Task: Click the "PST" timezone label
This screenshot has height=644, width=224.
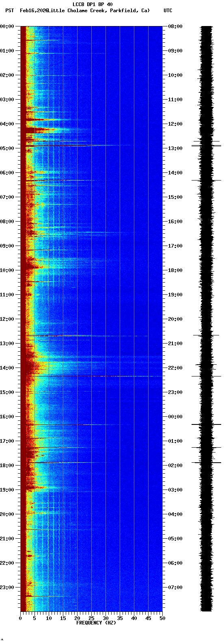Action: coord(9,11)
